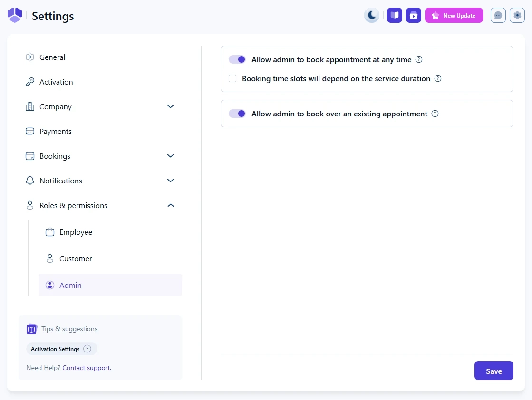The height and width of the screenshot is (400, 532).
Task: Expand the Bookings settings section
Action: [x=171, y=156]
